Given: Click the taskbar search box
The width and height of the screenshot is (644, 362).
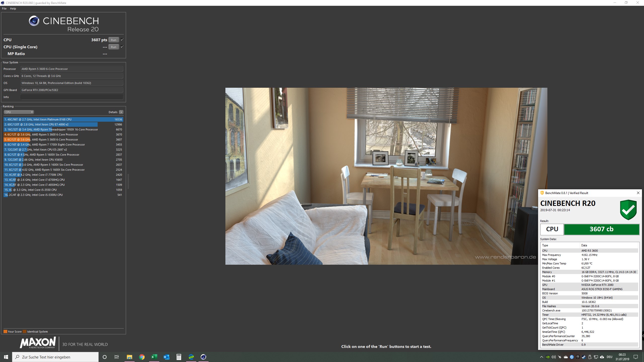Looking at the screenshot, I should click(55, 357).
